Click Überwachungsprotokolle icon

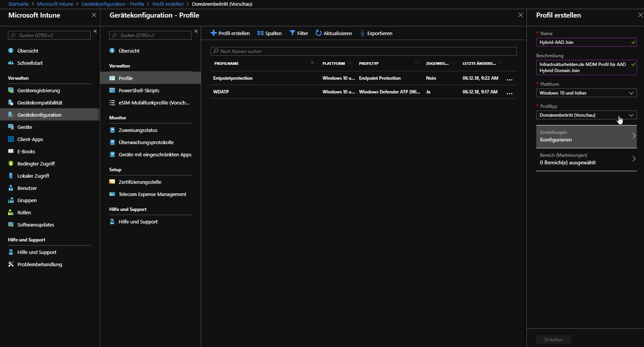coord(112,142)
